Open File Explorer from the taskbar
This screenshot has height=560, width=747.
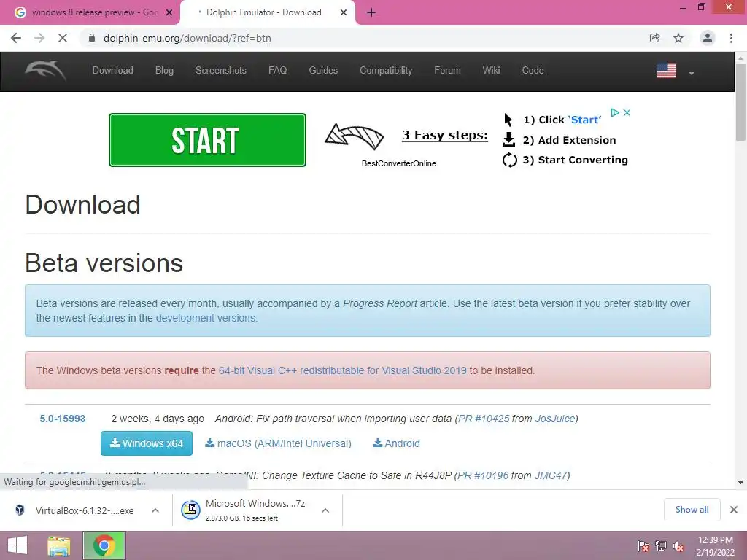[x=58, y=545]
